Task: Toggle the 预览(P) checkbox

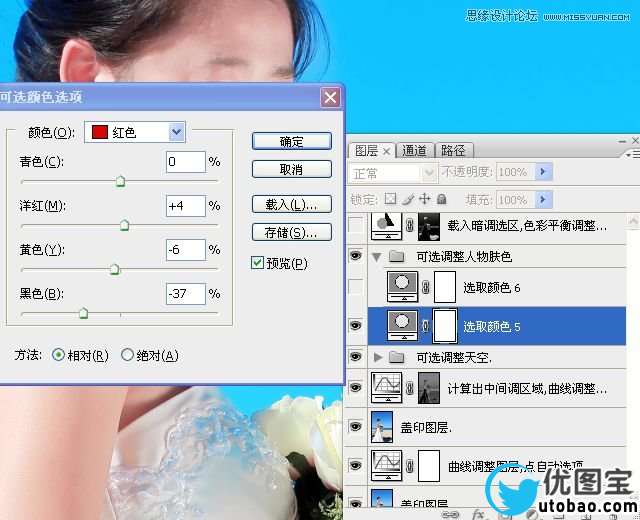Action: (257, 262)
